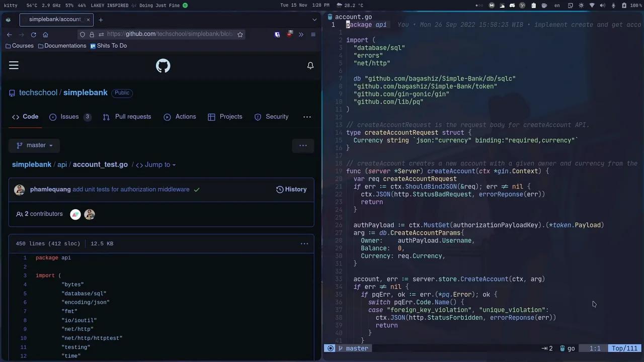Mute audio via the volume tray icon
This screenshot has height=362, width=644.
pyautogui.click(x=603, y=5)
